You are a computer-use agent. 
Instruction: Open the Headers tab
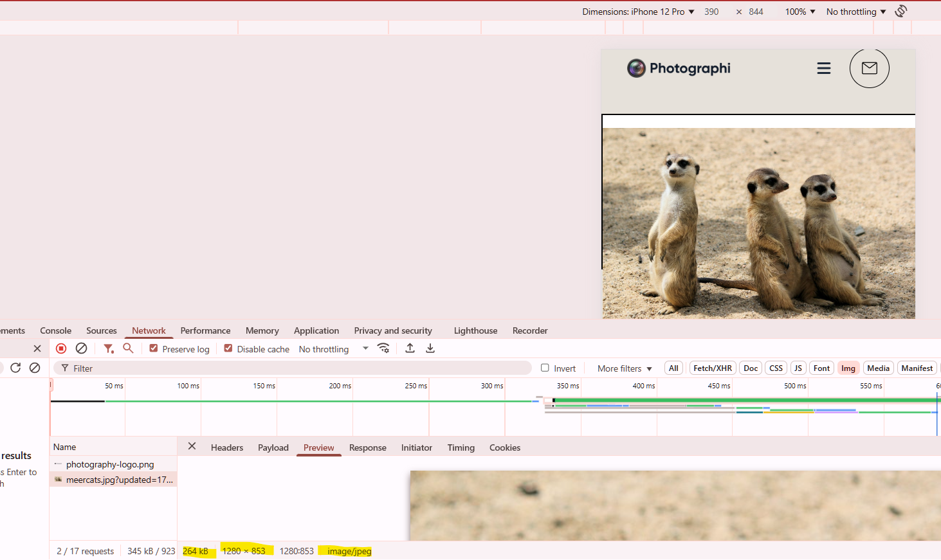tap(227, 447)
